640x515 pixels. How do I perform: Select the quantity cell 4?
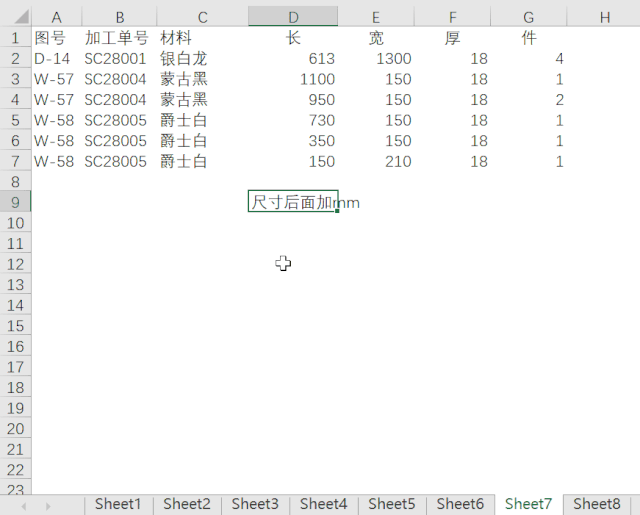click(529, 58)
